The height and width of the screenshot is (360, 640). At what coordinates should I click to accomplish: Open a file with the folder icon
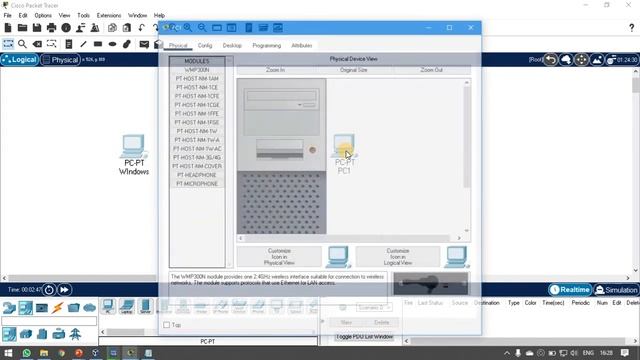tap(22, 28)
